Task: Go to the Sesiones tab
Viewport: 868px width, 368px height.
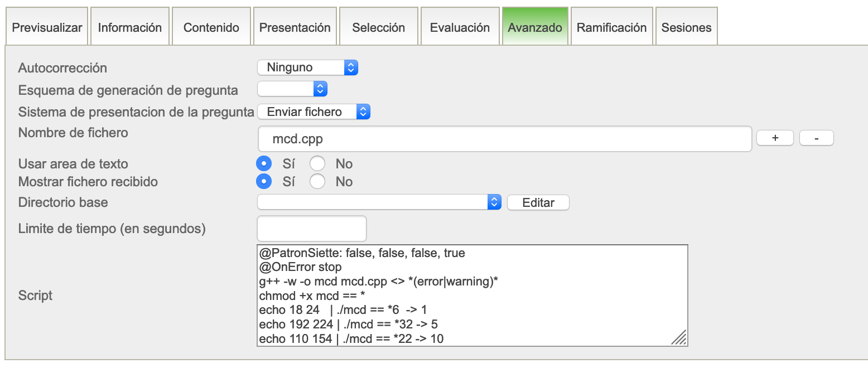Action: (686, 27)
